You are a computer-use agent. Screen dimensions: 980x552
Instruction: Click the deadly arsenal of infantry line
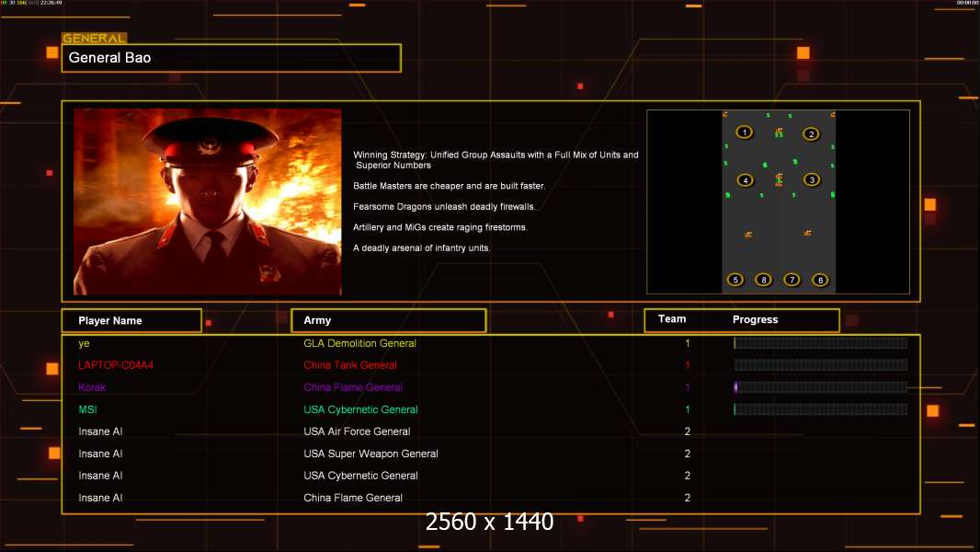(421, 247)
